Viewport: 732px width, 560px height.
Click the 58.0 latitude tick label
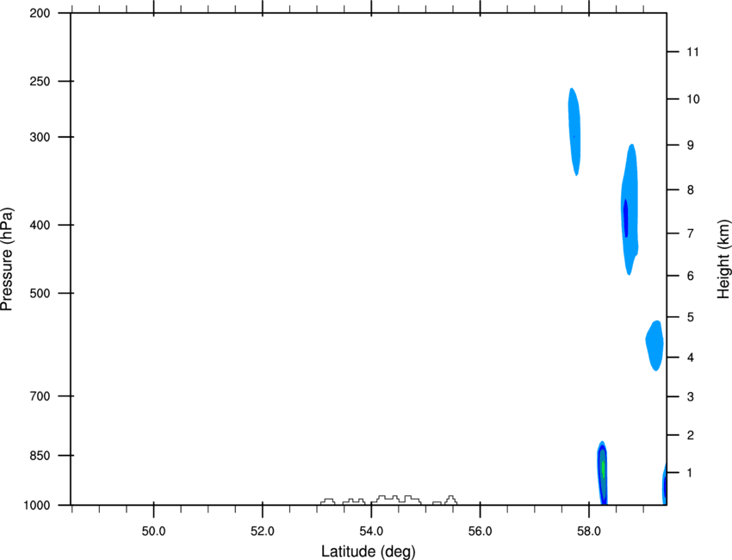(x=589, y=532)
